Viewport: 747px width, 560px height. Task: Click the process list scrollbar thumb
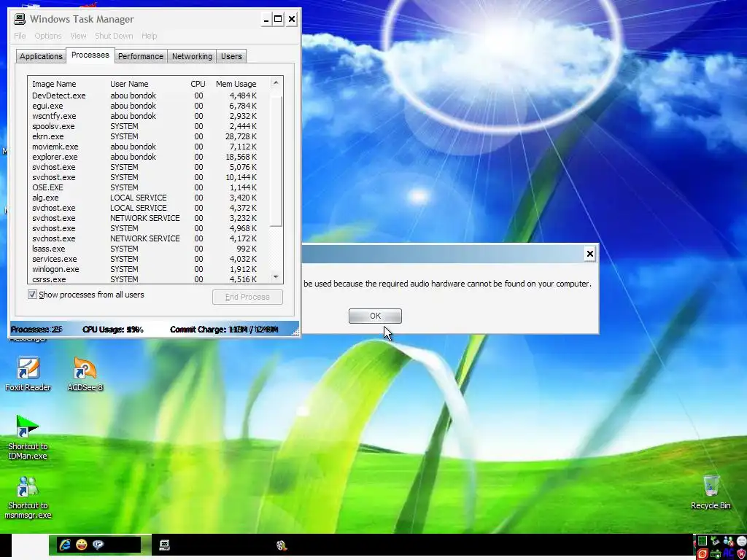click(276, 160)
